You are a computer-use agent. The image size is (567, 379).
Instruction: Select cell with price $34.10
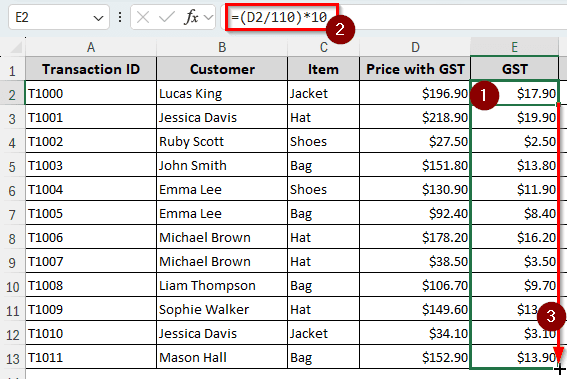click(x=415, y=333)
